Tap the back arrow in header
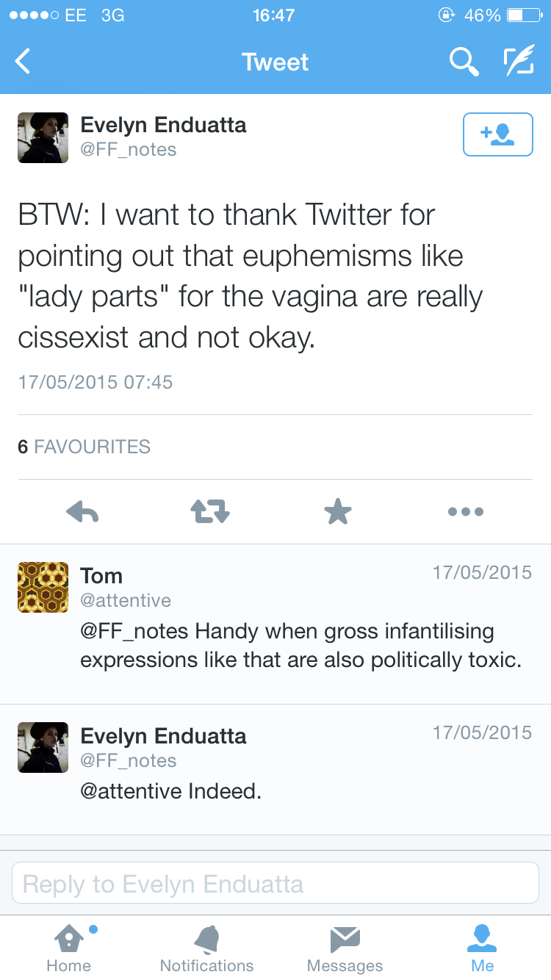 pos(24,62)
